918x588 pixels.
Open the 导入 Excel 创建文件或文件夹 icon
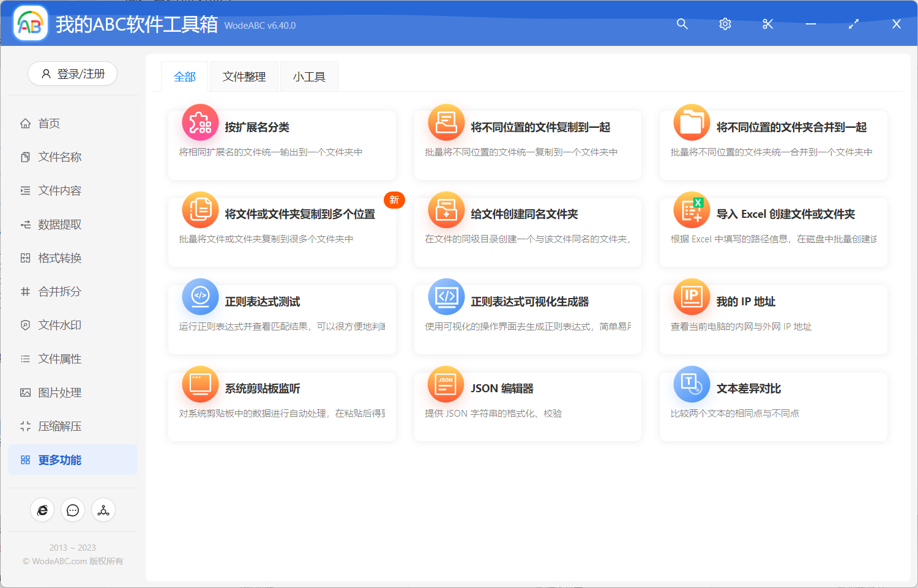pyautogui.click(x=691, y=210)
